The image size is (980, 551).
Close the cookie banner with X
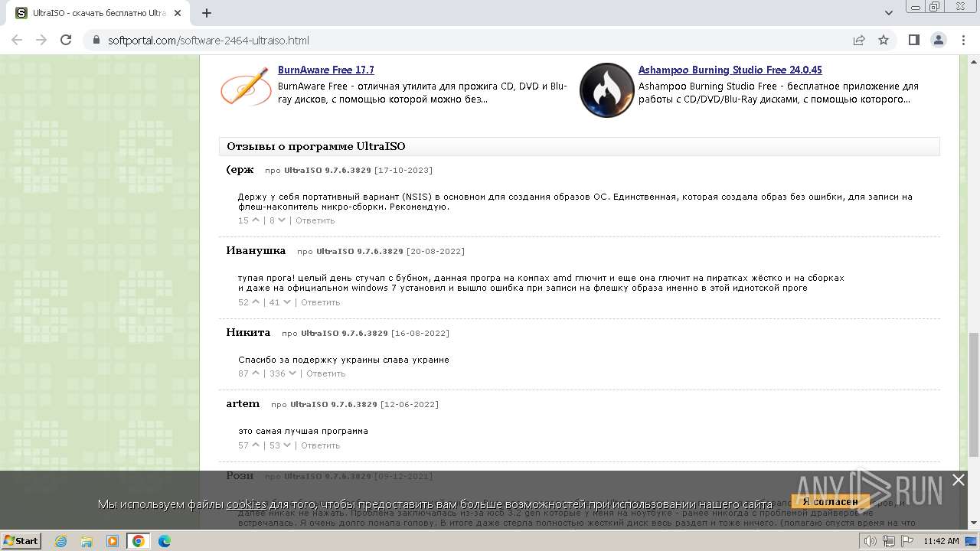click(958, 480)
